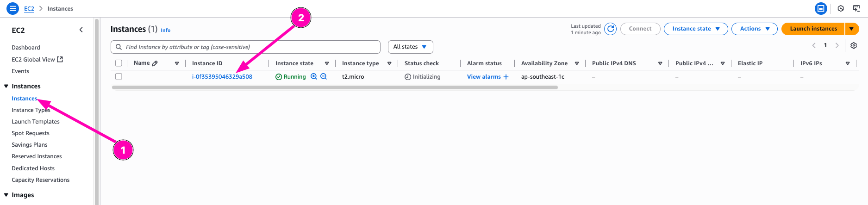Image resolution: width=868 pixels, height=205 pixels.
Task: Expand the Instance state dropdown button
Action: pyautogui.click(x=695, y=29)
